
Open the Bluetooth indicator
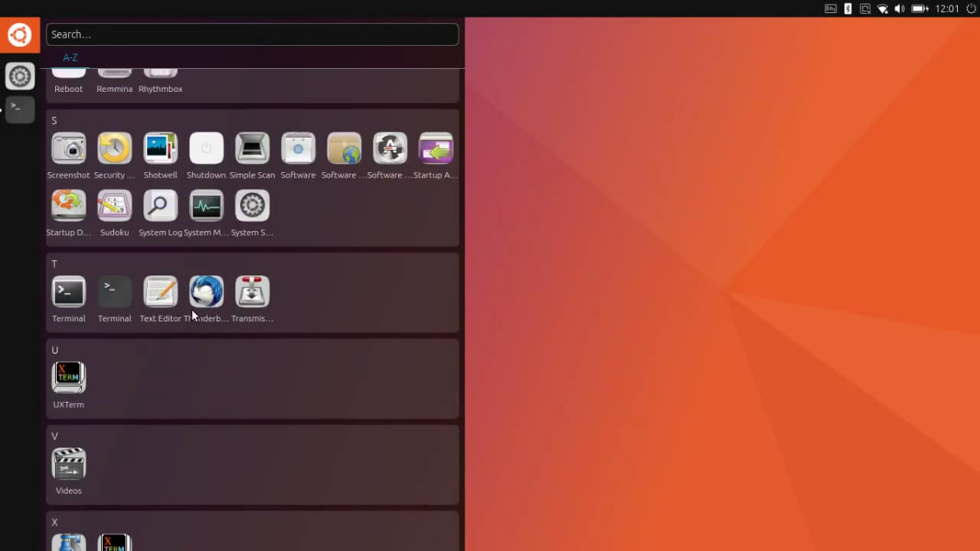click(x=848, y=8)
